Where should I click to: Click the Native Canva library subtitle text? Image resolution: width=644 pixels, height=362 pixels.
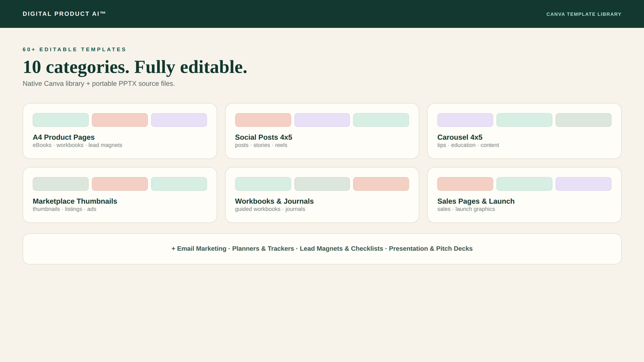99,83
